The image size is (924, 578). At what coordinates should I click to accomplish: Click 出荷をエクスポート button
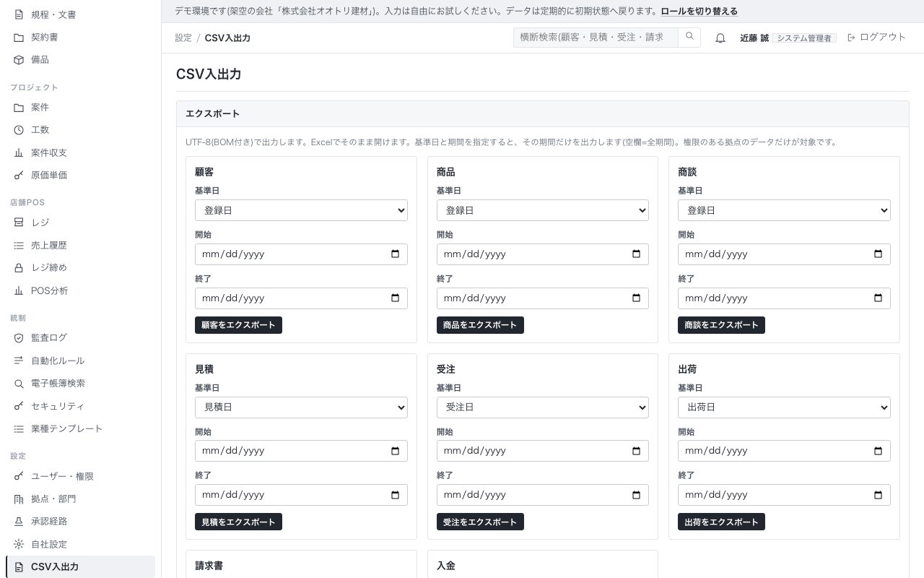point(721,522)
